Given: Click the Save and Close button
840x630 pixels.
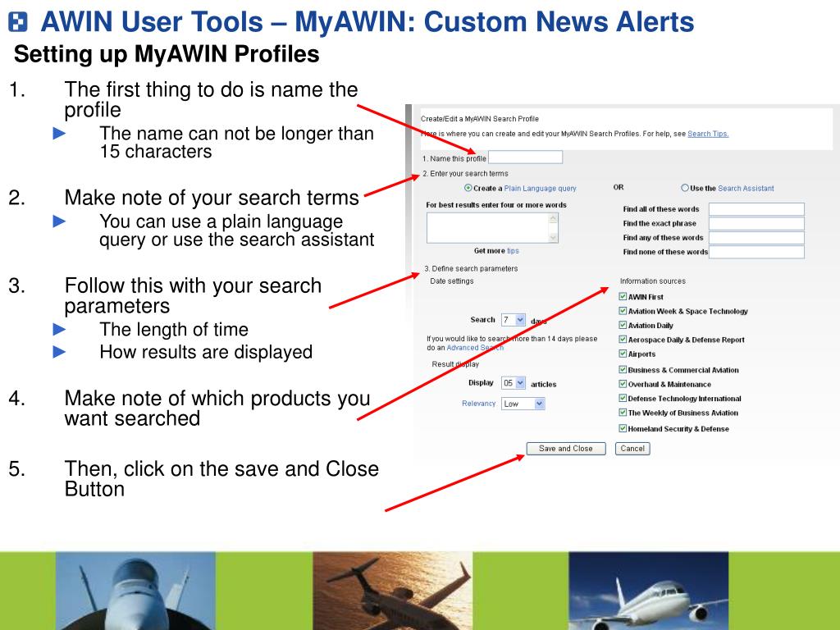Looking at the screenshot, I should [x=566, y=449].
